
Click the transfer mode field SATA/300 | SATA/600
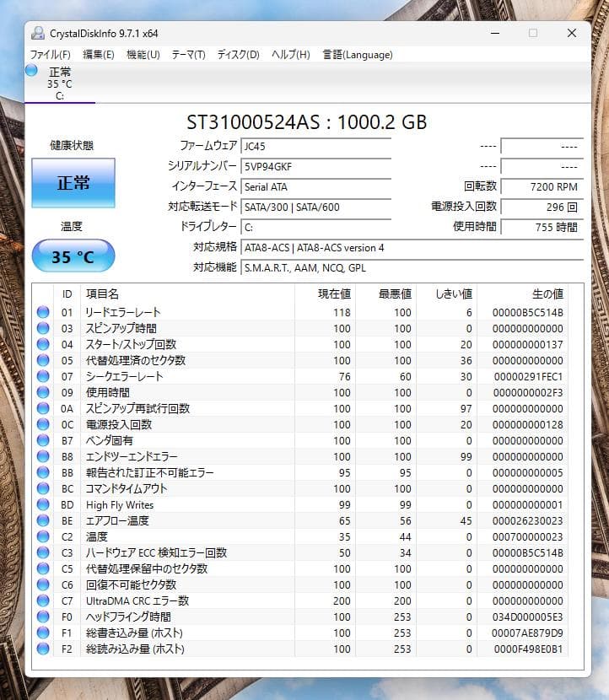[316, 207]
